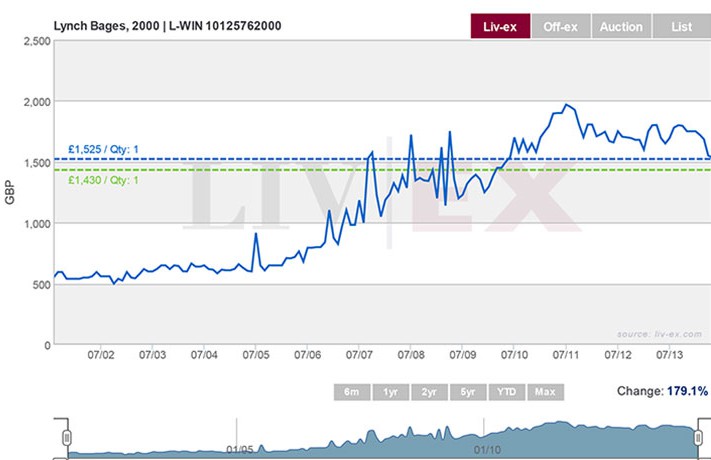The height and width of the screenshot is (460, 711).
Task: Show the Max time range
Action: [x=545, y=392]
